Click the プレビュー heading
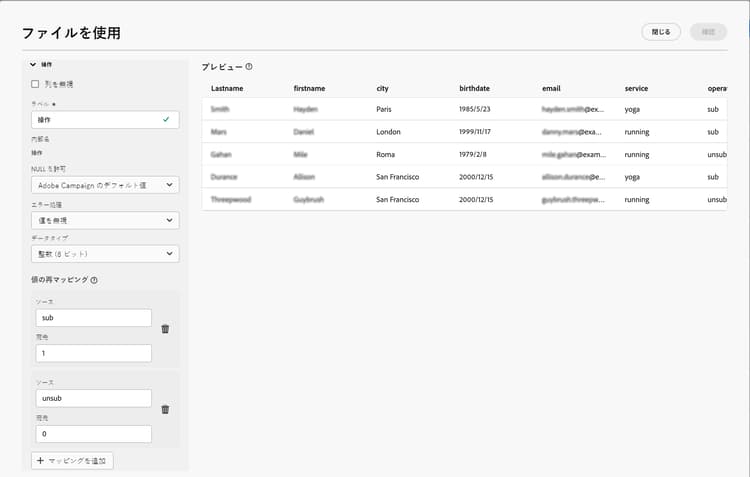The height and width of the screenshot is (477, 750). click(222, 67)
